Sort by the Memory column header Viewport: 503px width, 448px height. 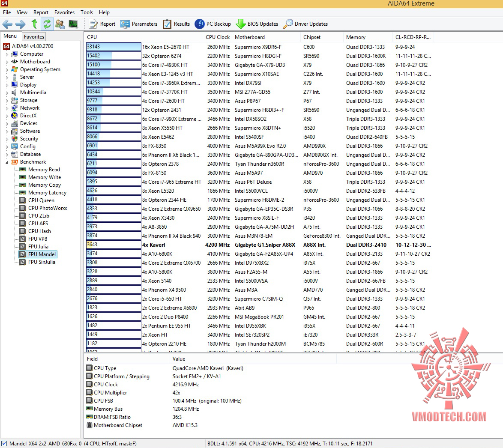click(368, 37)
